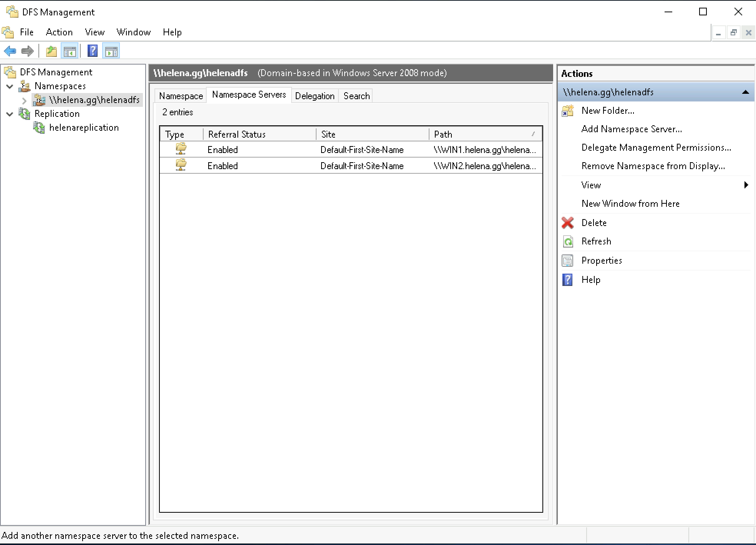This screenshot has width=756, height=545.
Task: Open the Action menu
Action: pos(59,32)
